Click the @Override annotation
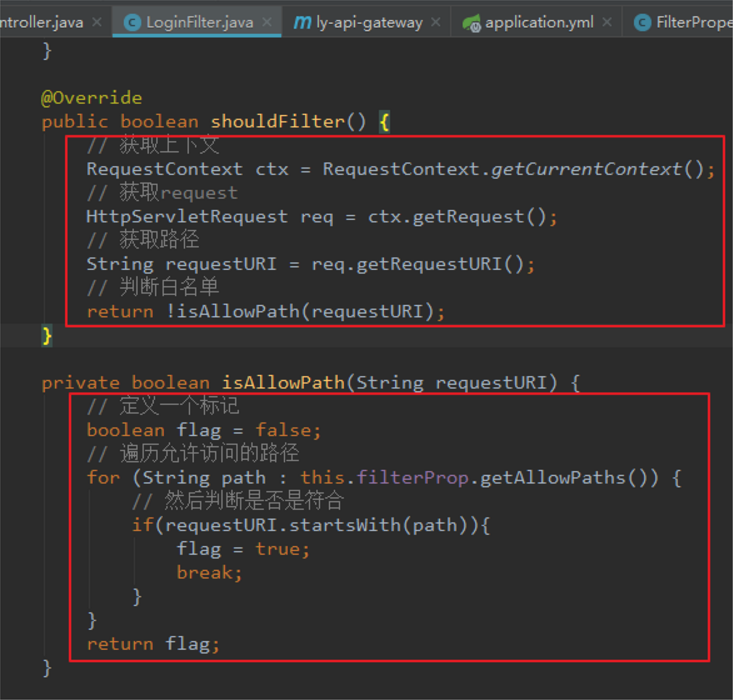 tap(91, 98)
